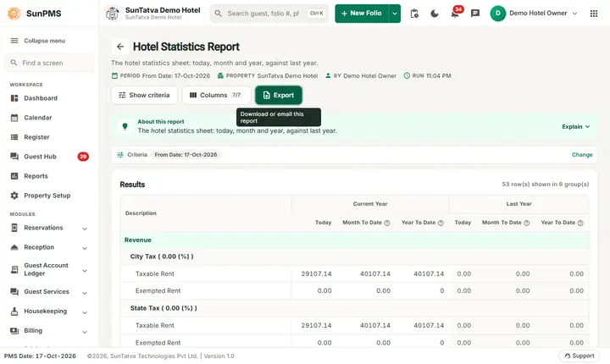Click Last Year Month To Date help icon
The width and height of the screenshot is (610, 364).
coord(526,223)
